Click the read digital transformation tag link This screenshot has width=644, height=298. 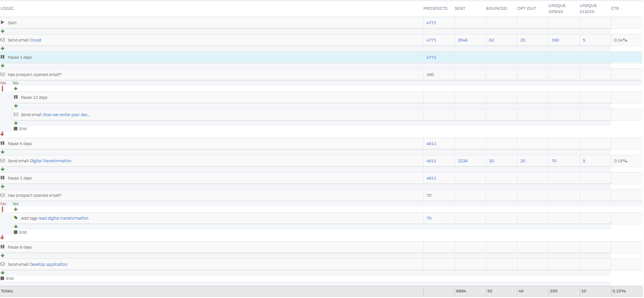pos(63,218)
